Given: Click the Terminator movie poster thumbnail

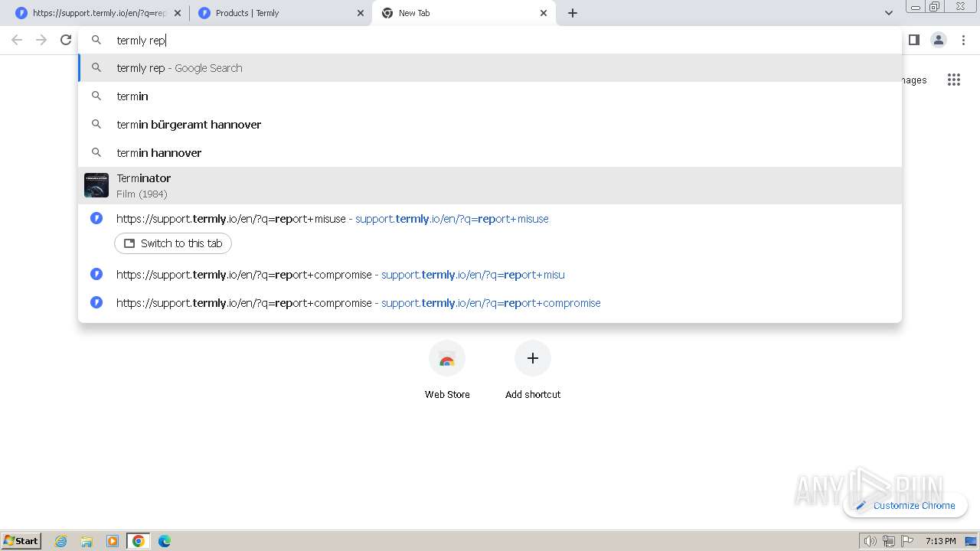Looking at the screenshot, I should [x=96, y=185].
